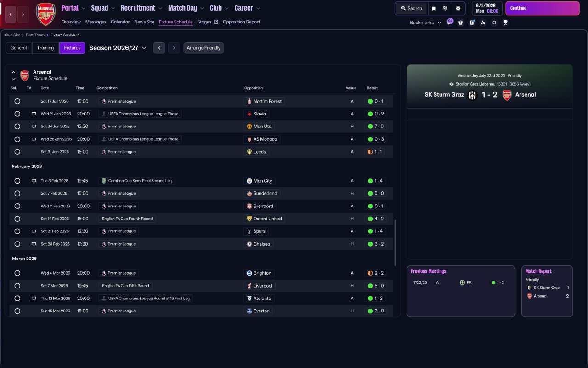Screen dimensions: 588x368
Task: Click the 7 - 0 result for Man Utd
Action: 376,126
